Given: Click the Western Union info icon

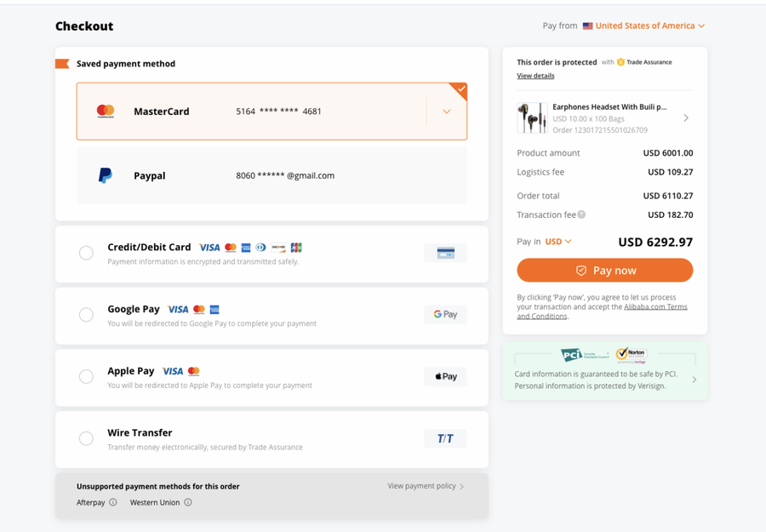Looking at the screenshot, I should click(x=188, y=502).
